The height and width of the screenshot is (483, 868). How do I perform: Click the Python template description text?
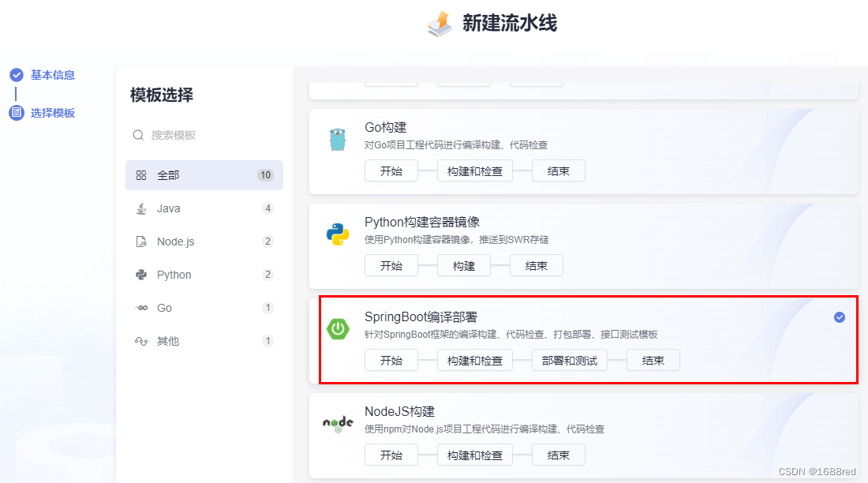[457, 240]
